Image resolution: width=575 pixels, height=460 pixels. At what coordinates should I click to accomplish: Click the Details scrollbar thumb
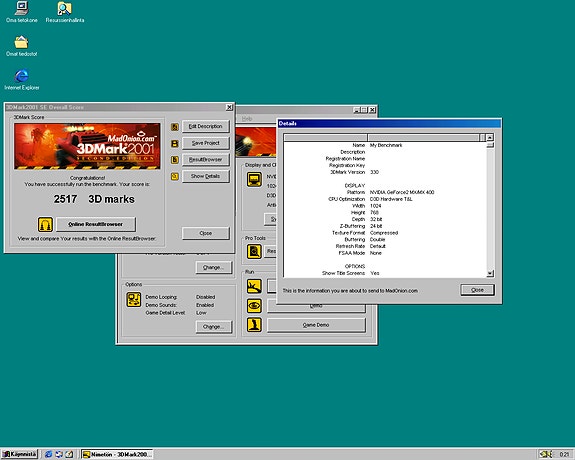(490, 145)
